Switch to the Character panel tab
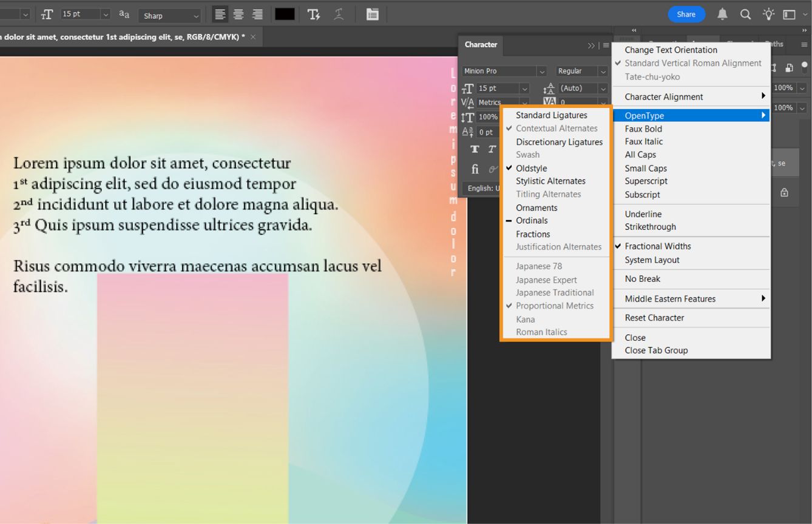 (x=481, y=44)
